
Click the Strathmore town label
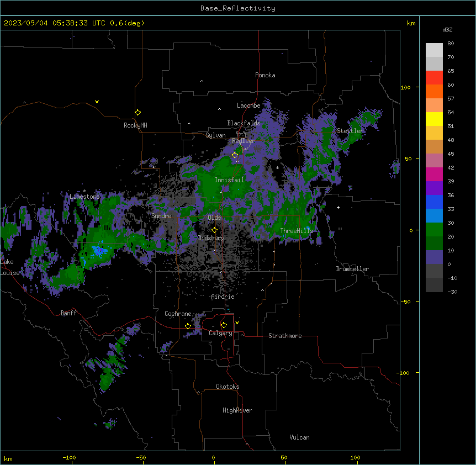click(x=285, y=336)
